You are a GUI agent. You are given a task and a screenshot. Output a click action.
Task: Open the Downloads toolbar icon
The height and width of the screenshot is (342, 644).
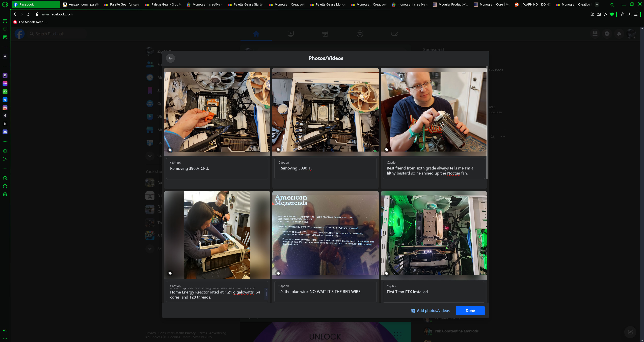(629, 14)
